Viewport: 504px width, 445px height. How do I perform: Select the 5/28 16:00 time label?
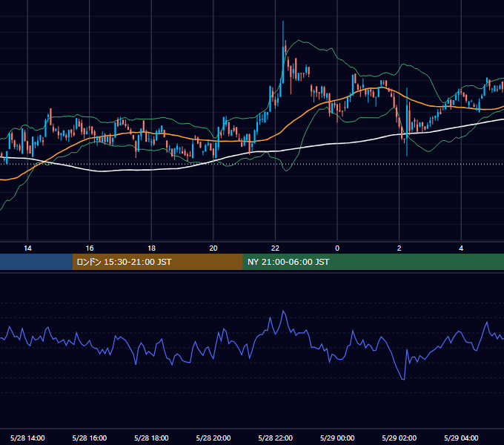point(90,438)
